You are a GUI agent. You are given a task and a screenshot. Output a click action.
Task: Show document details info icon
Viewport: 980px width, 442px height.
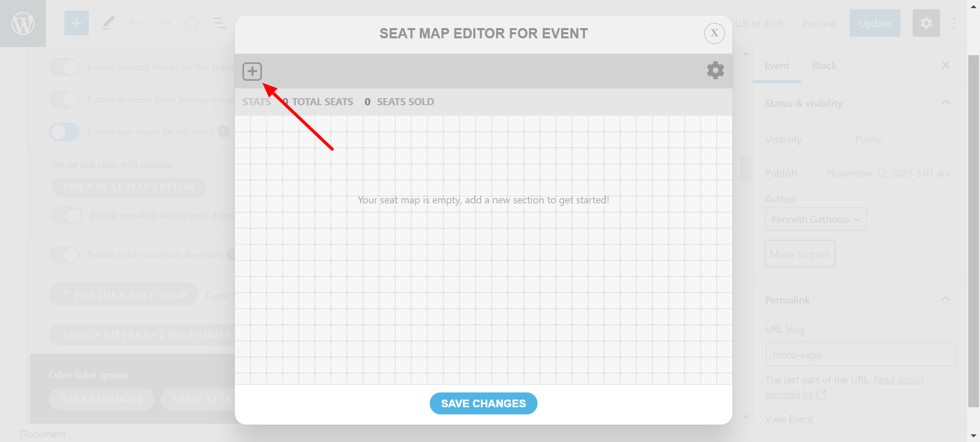coord(191,24)
